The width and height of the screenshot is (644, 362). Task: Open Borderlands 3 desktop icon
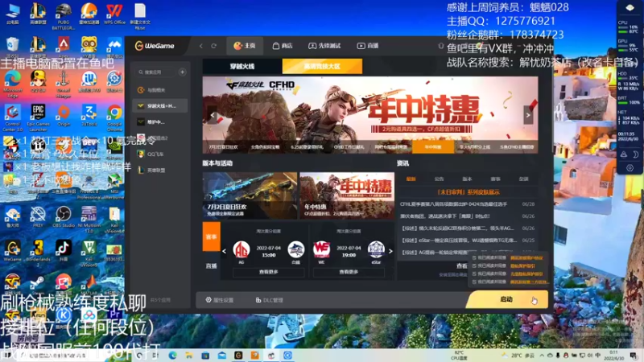38,253
